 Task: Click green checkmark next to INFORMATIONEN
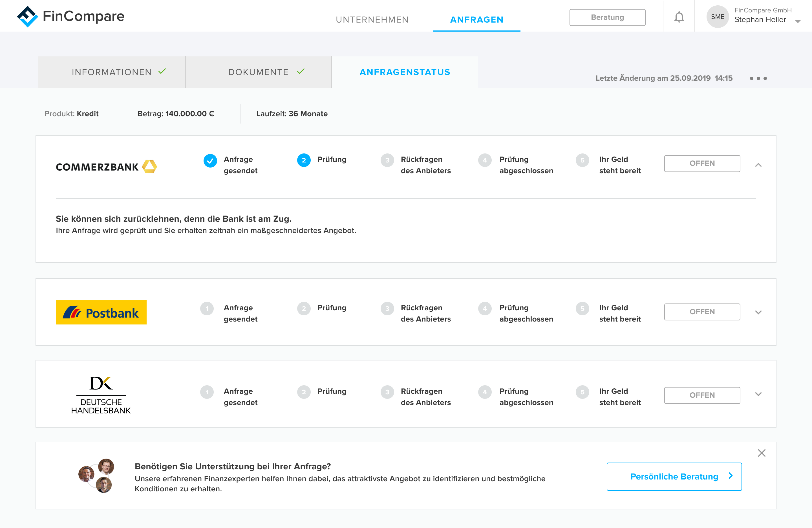162,71
